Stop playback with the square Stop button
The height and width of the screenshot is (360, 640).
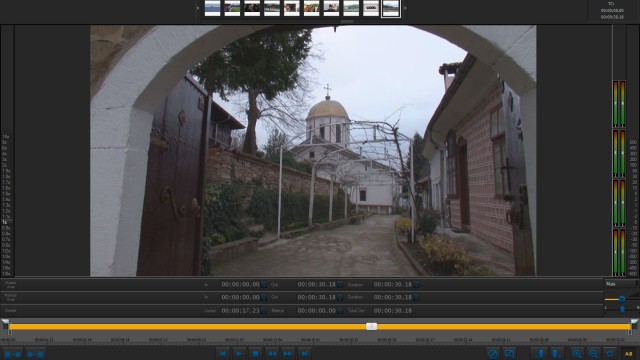[256, 354]
